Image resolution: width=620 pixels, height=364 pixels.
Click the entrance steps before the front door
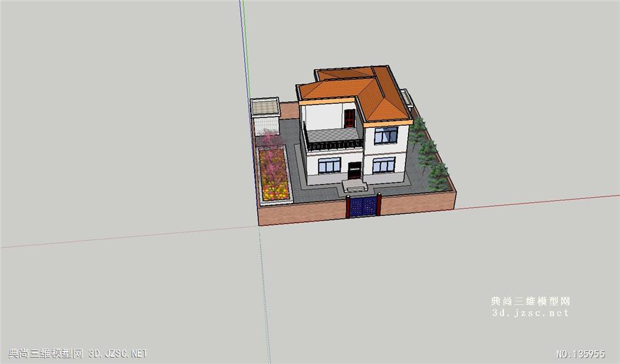(355, 185)
